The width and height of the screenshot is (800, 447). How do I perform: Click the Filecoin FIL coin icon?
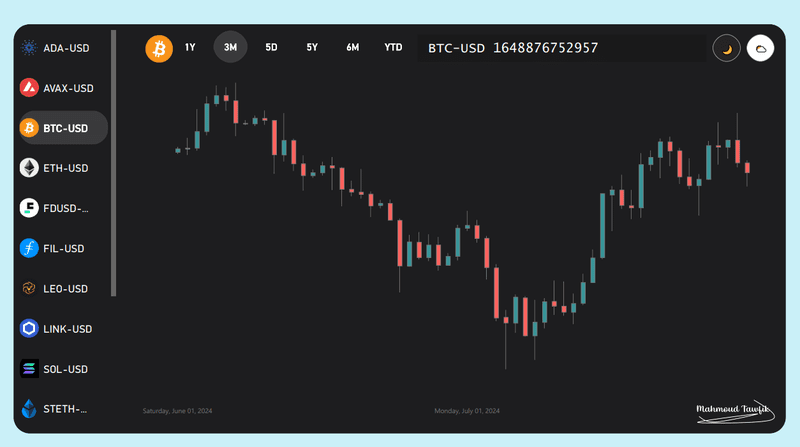pyautogui.click(x=29, y=248)
